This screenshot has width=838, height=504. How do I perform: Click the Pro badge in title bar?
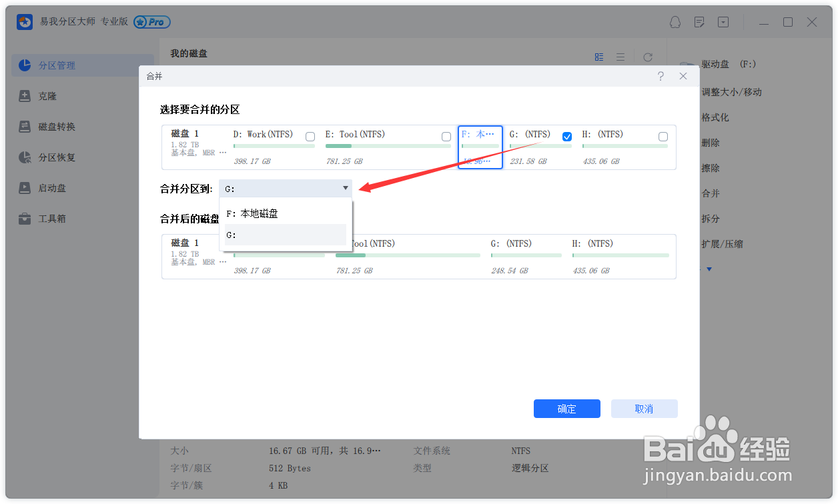[151, 22]
